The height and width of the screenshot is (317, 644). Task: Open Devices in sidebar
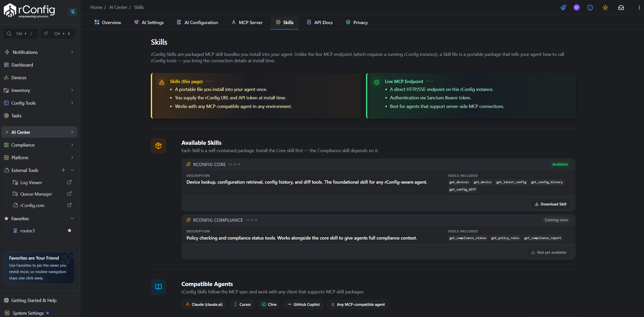[x=19, y=77]
